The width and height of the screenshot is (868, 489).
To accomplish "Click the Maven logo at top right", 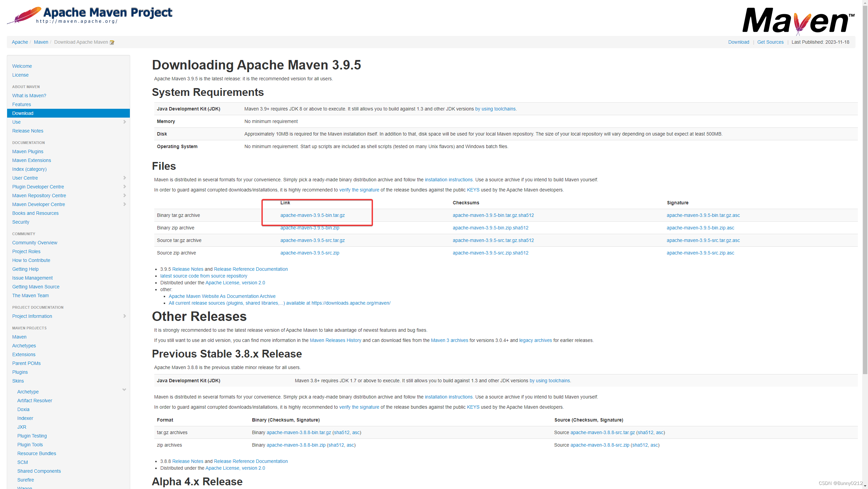I will tap(798, 21).
